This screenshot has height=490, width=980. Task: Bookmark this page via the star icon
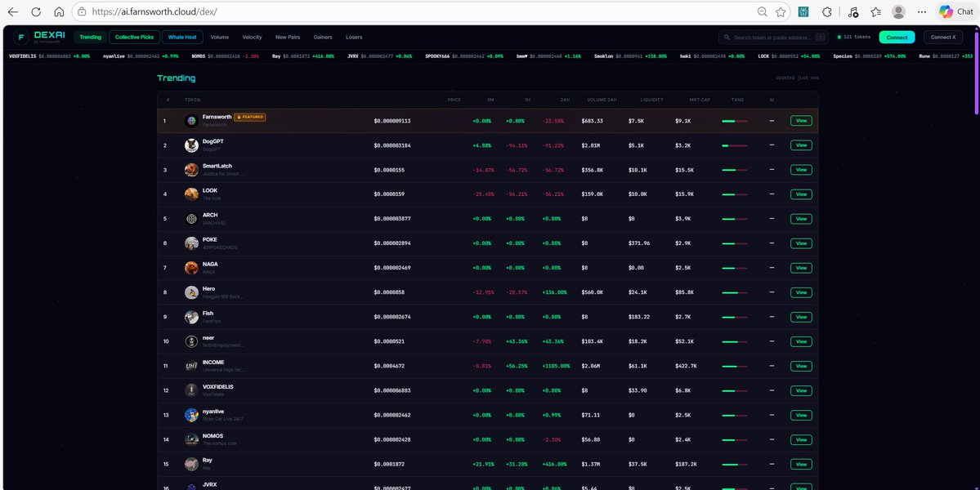click(779, 11)
